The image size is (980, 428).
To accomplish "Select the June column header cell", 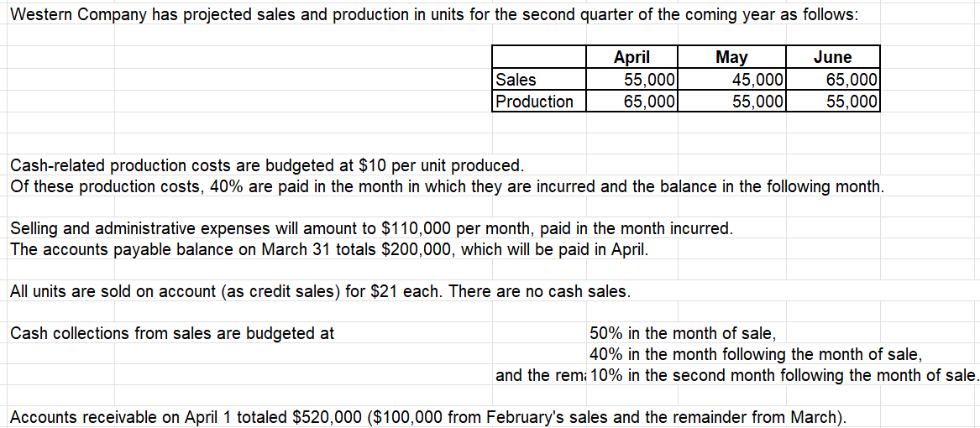I will pyautogui.click(x=832, y=57).
